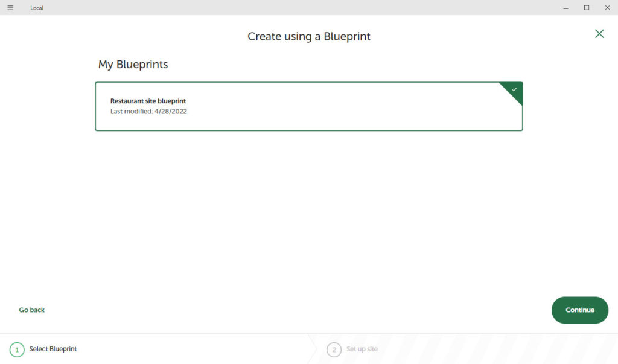Click the step 1 circle icon
This screenshot has width=618, height=364.
click(17, 350)
